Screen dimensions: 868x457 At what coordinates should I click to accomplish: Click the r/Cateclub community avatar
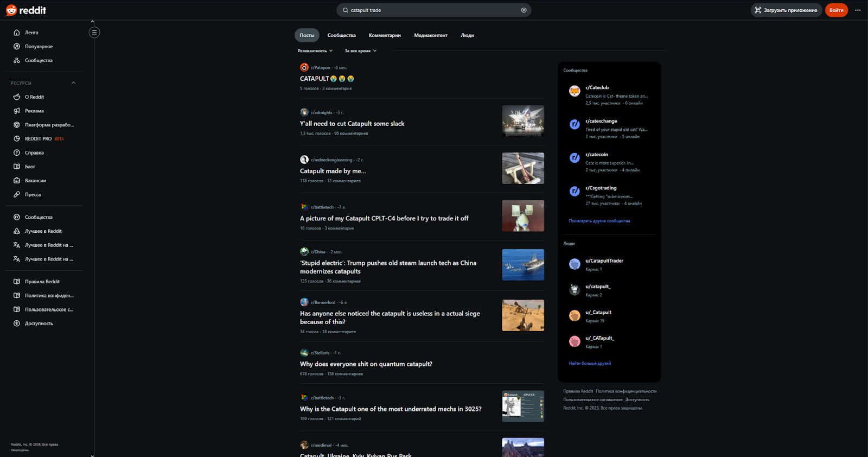575,91
